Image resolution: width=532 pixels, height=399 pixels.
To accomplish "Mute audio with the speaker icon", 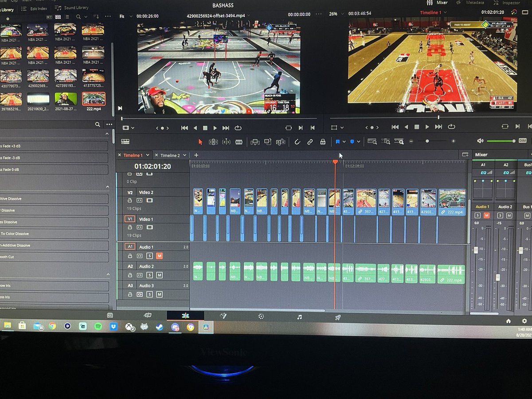I will click(x=480, y=141).
